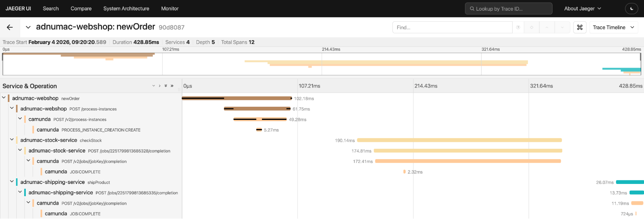Viewport: 644px width, 219px height.
Task: Click the JAEGER UI home link
Action: [18, 9]
